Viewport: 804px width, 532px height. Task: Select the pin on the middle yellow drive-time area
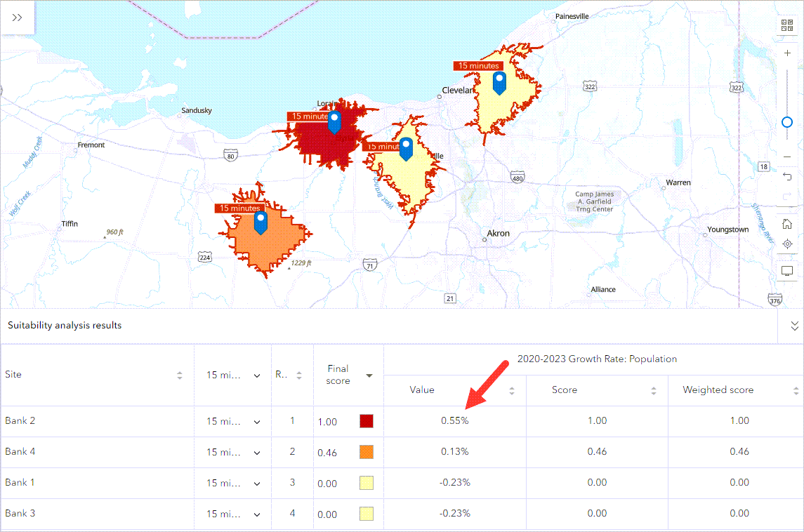pyautogui.click(x=406, y=149)
